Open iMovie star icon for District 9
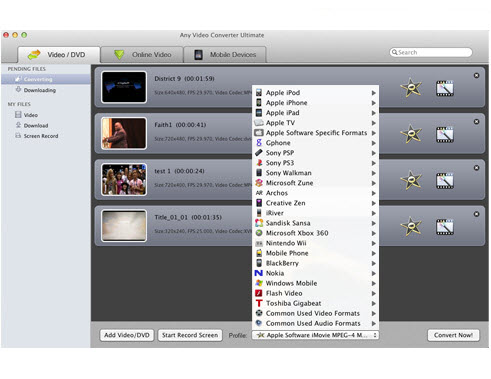491x379 pixels. [x=411, y=88]
